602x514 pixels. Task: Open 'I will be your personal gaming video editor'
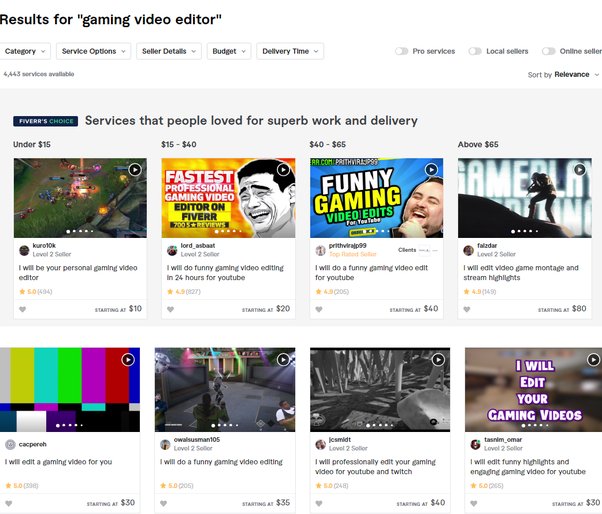(78, 273)
